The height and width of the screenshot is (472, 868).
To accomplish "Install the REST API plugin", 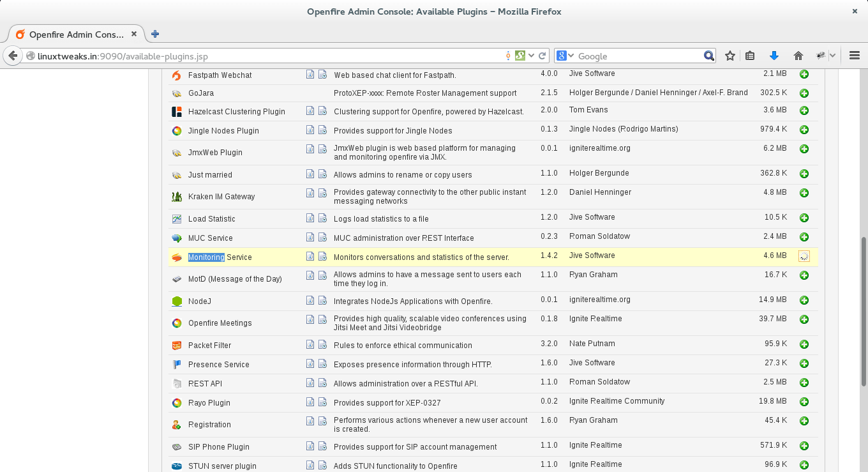I will point(804,383).
